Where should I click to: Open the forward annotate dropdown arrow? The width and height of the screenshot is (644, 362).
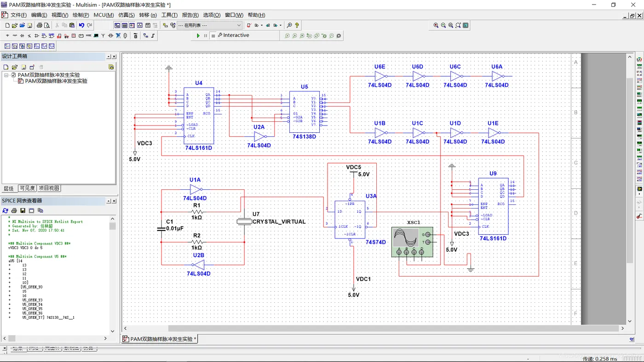pos(281,25)
